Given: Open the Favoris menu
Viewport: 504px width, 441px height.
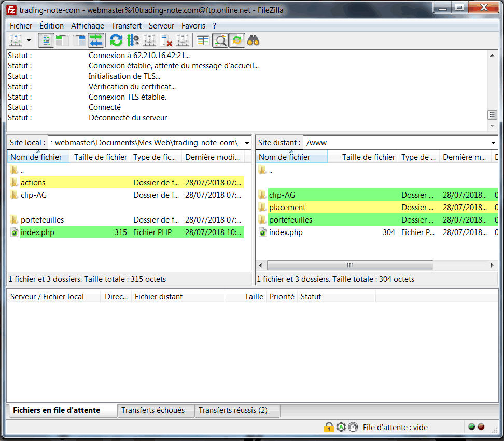Looking at the screenshot, I should [x=193, y=26].
